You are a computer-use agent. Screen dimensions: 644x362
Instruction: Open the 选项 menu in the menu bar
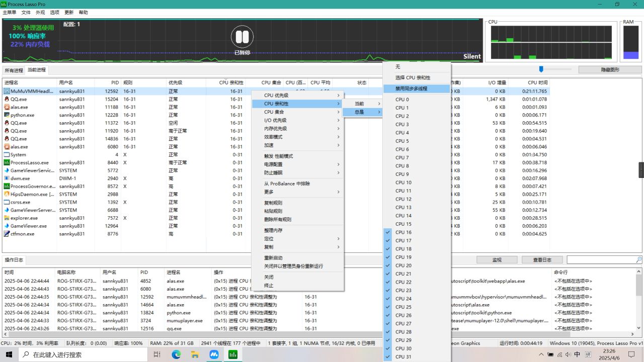(54, 12)
